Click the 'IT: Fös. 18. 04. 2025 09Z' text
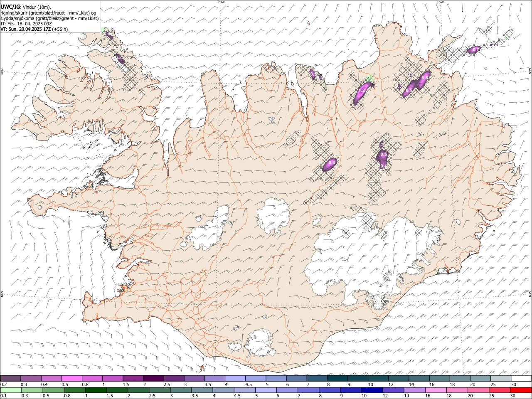This screenshot has width=532, height=399. pyautogui.click(x=26, y=24)
